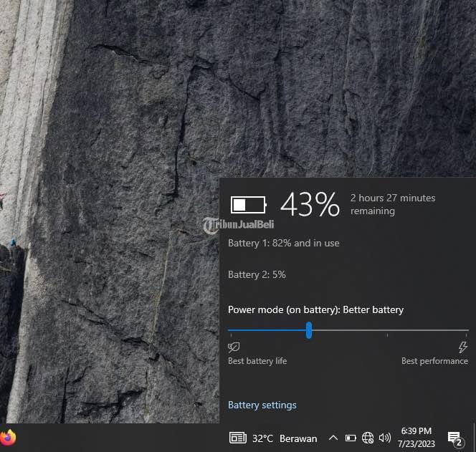Viewport: 476px width, 452px height.
Task: Open Battery settings link
Action: pyautogui.click(x=262, y=405)
